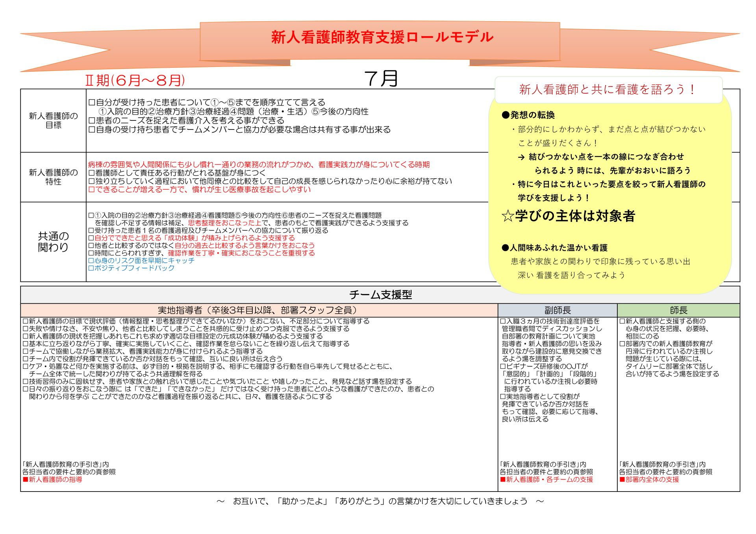The width and height of the screenshot is (756, 534).
Task: Click the line 技術習得のみに固執せず
Action: point(217,381)
